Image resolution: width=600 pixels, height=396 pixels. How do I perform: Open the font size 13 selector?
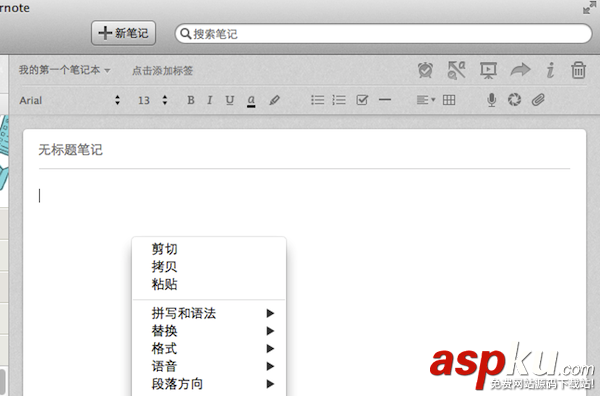[153, 100]
